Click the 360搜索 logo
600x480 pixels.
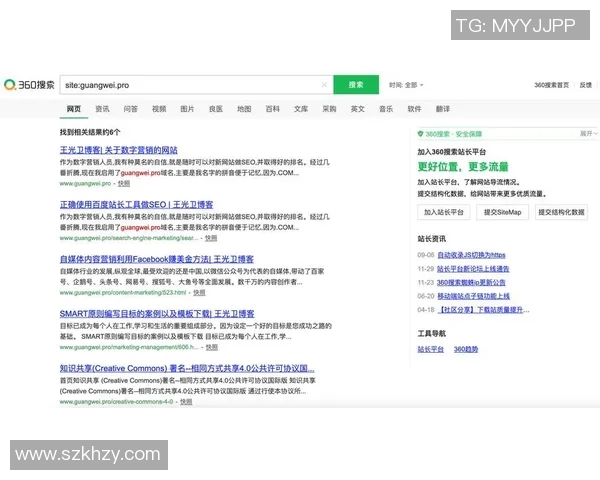tap(29, 85)
